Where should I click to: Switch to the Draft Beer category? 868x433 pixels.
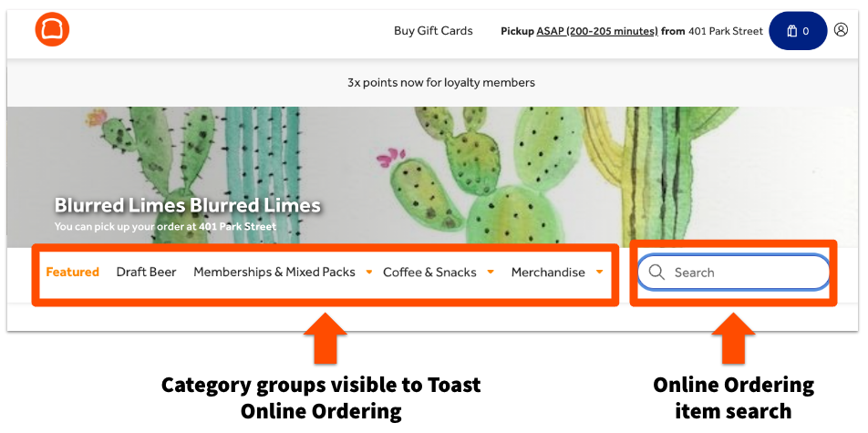[146, 273]
